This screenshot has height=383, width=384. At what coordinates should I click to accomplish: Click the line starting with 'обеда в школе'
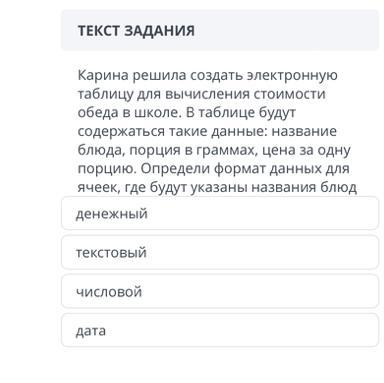(187, 113)
